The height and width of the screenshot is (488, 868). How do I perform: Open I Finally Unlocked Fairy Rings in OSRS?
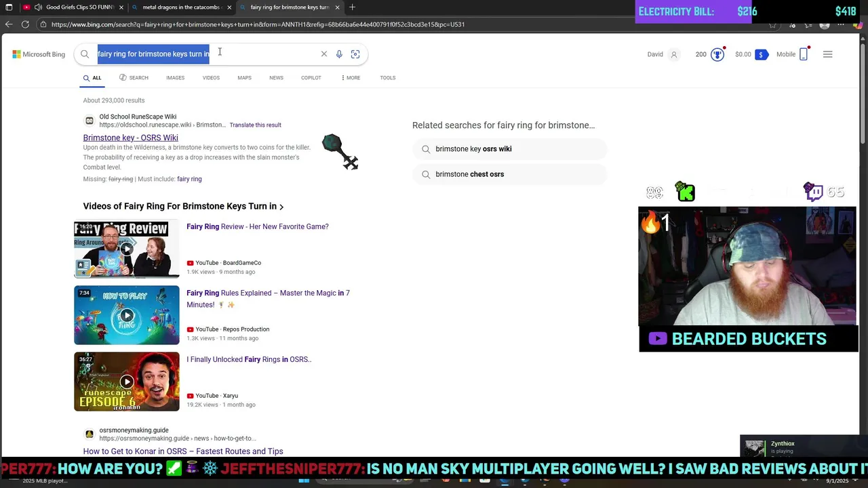pyautogui.click(x=249, y=359)
